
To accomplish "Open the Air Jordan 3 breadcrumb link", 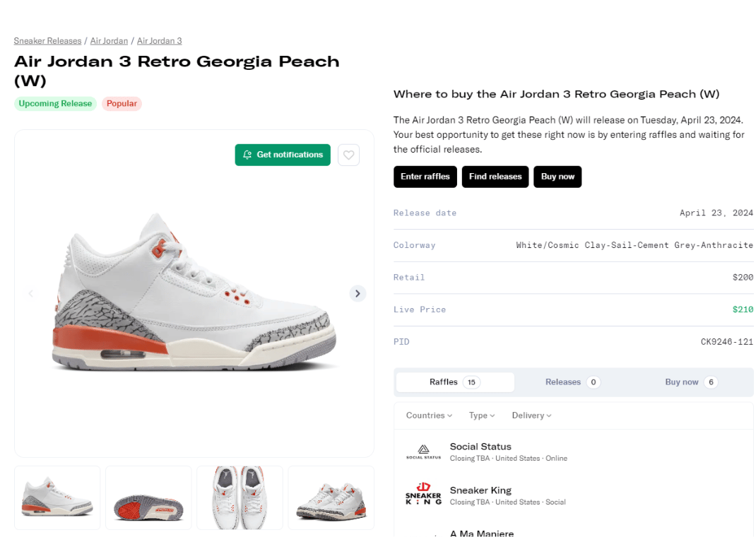I will pos(159,41).
